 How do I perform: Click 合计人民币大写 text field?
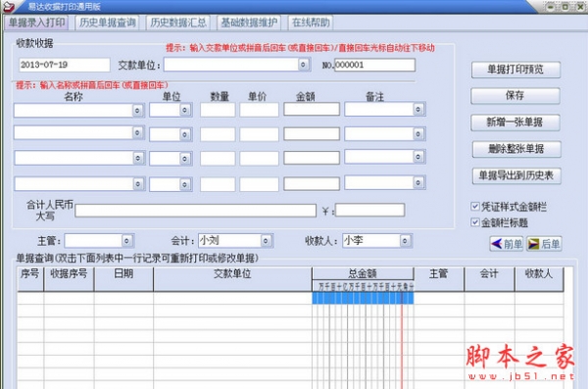195,211
